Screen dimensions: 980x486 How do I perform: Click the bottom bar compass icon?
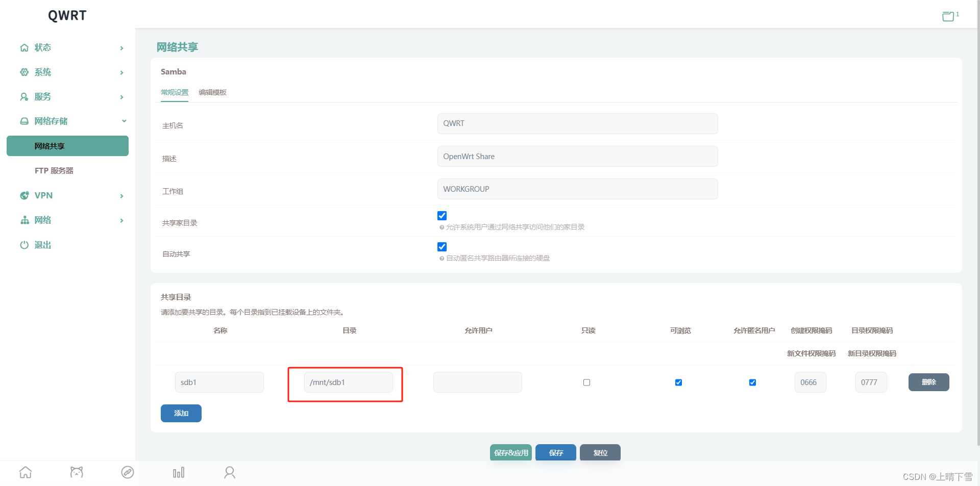tap(128, 473)
